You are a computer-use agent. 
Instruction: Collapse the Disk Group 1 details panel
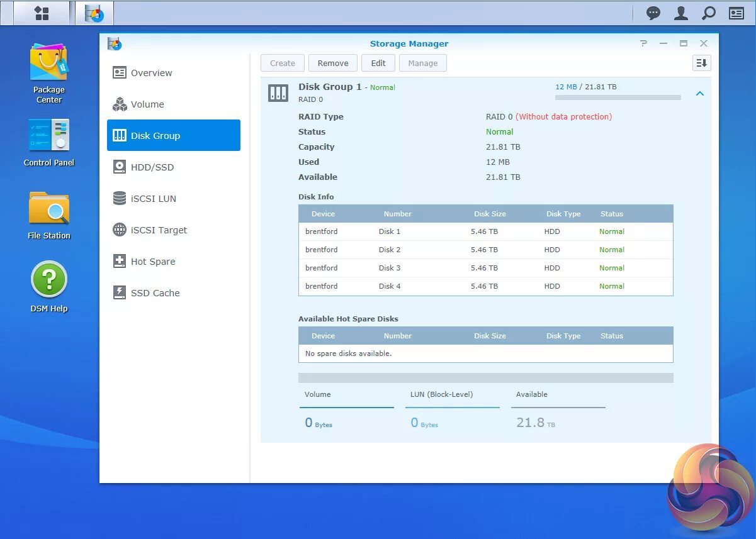pos(700,93)
